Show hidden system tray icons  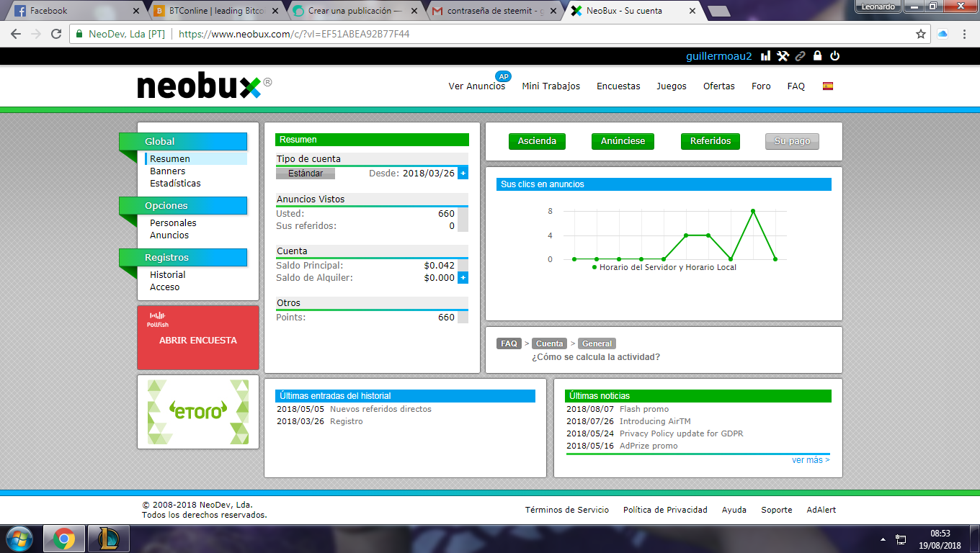coord(883,539)
